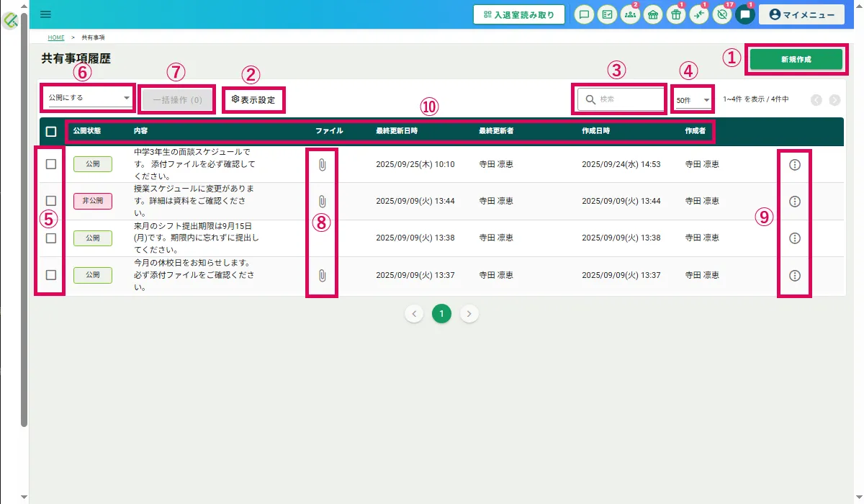
Task: Open the 公開にする bulk action dropdown
Action: click(88, 97)
